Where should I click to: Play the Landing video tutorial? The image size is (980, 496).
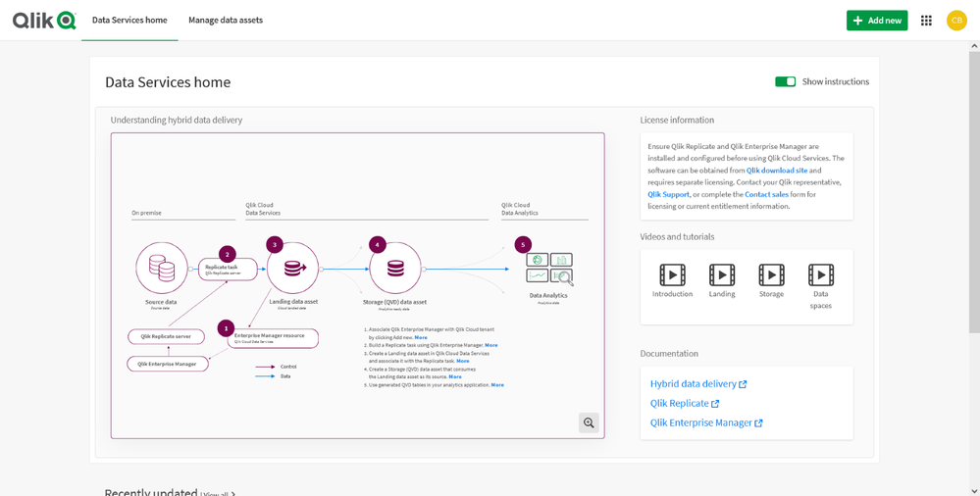[722, 274]
